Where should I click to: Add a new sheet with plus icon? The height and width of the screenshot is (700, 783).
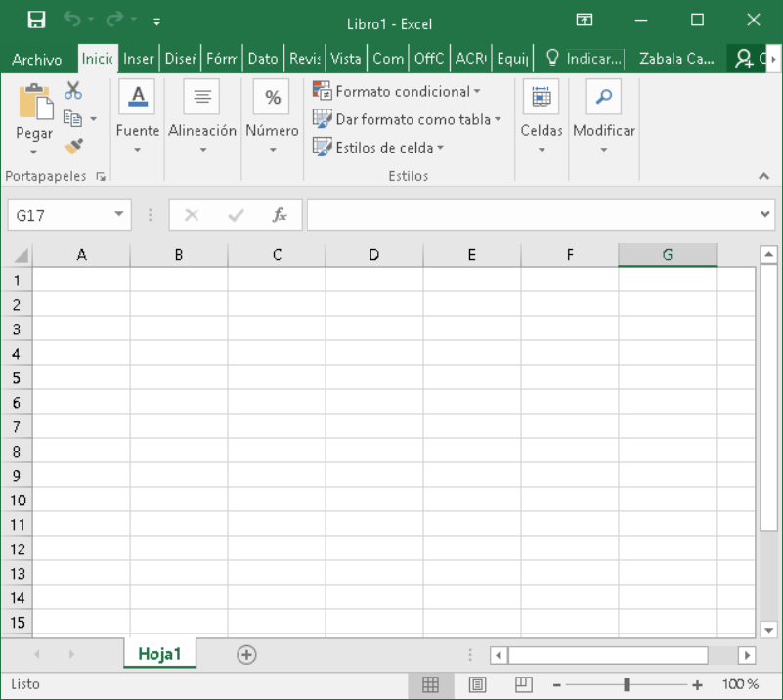[x=246, y=655]
